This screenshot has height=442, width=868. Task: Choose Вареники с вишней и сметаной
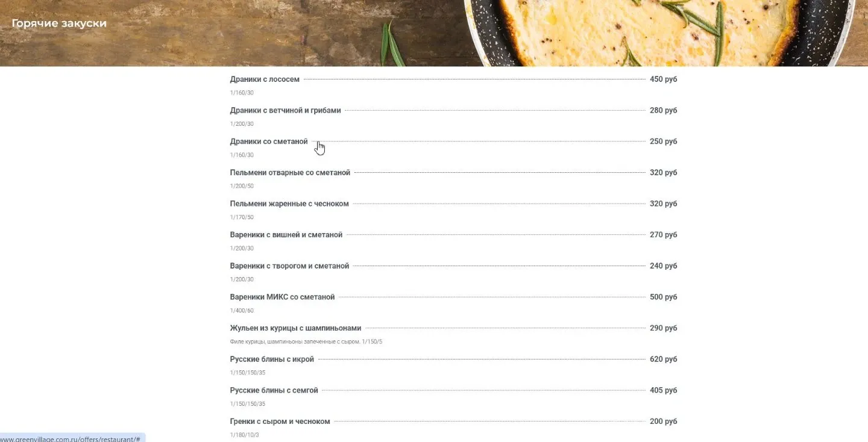[286, 235]
